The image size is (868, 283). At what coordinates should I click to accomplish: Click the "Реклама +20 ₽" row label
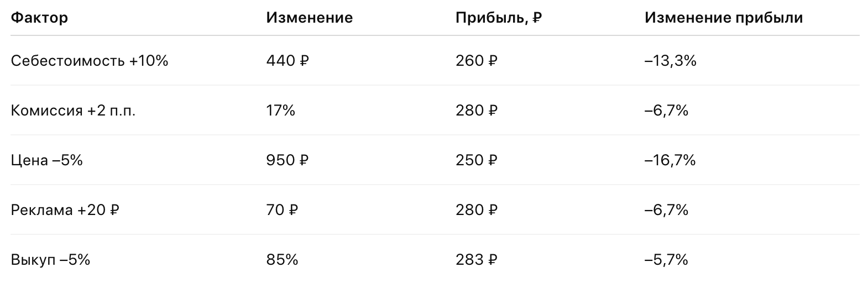(x=65, y=210)
